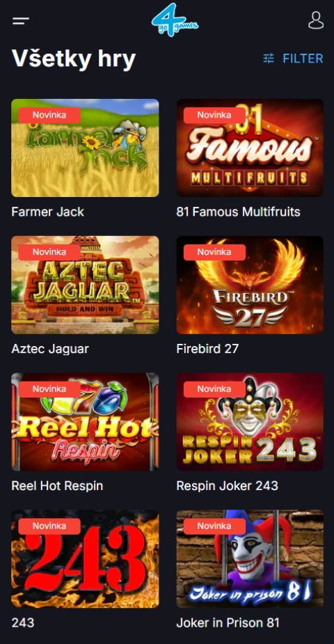The width and height of the screenshot is (334, 644).
Task: Click the filter sliders icon
Action: (269, 58)
